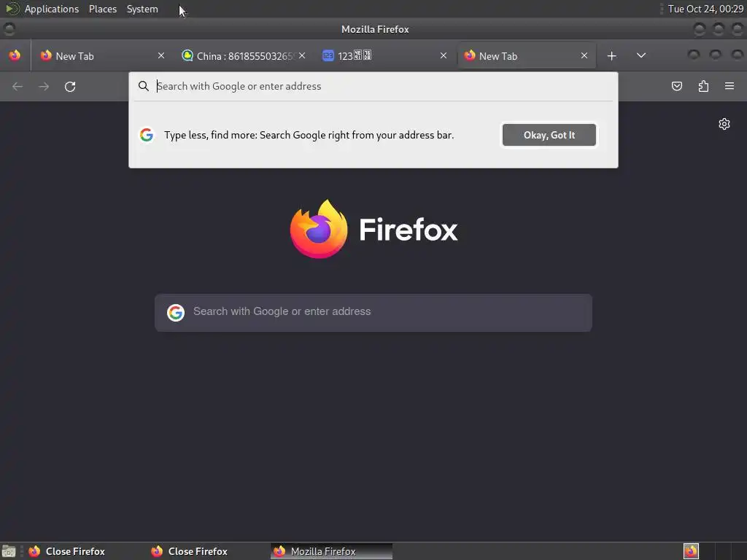Image resolution: width=747 pixels, height=560 pixels.
Task: Click the Firefox logo on homepage
Action: pyautogui.click(x=373, y=229)
